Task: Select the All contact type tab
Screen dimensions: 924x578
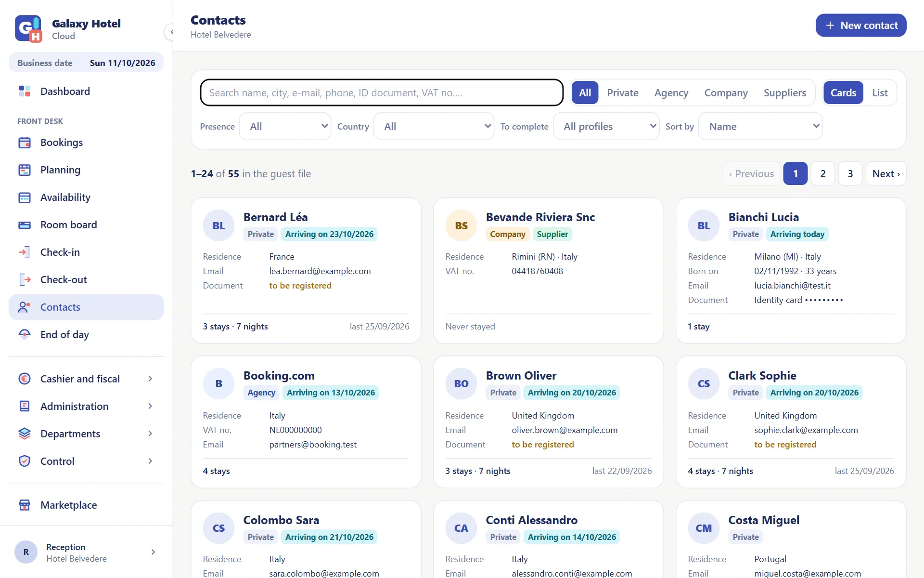Action: pos(585,92)
